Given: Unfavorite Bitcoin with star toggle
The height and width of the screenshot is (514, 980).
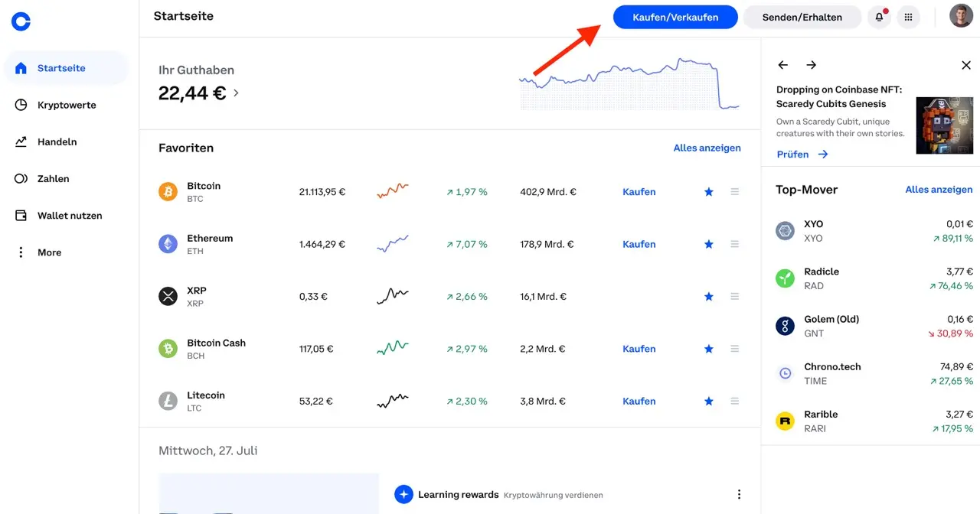Looking at the screenshot, I should coord(709,192).
